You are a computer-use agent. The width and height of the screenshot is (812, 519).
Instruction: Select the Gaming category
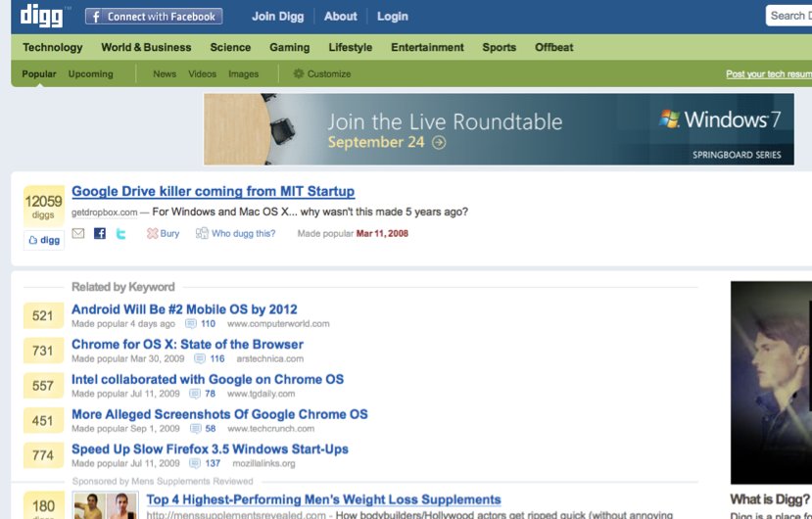tap(290, 48)
